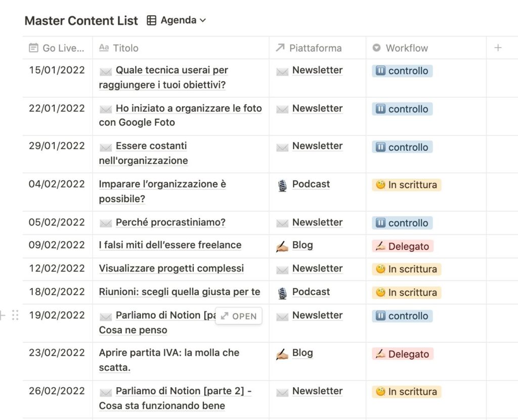The image size is (518, 420).
Task: Open the Workflow column header menu
Action: [406, 48]
